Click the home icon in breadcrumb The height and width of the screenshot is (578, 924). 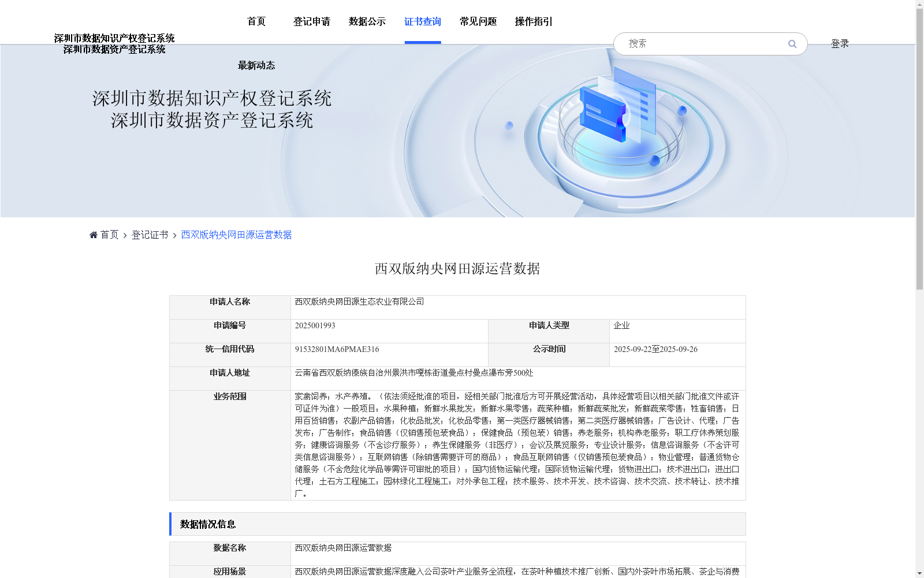click(x=94, y=235)
